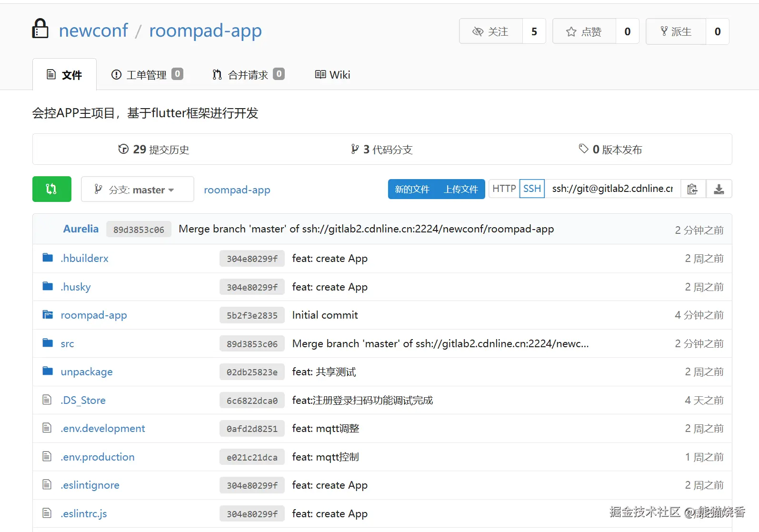Open the src folder
This screenshot has width=759, height=532.
[x=67, y=343]
